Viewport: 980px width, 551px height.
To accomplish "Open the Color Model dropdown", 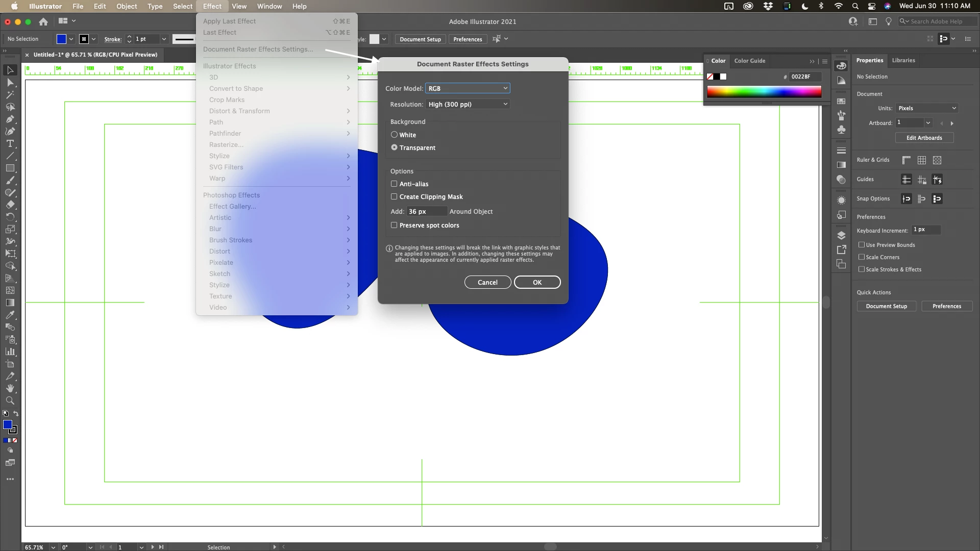I will click(468, 89).
